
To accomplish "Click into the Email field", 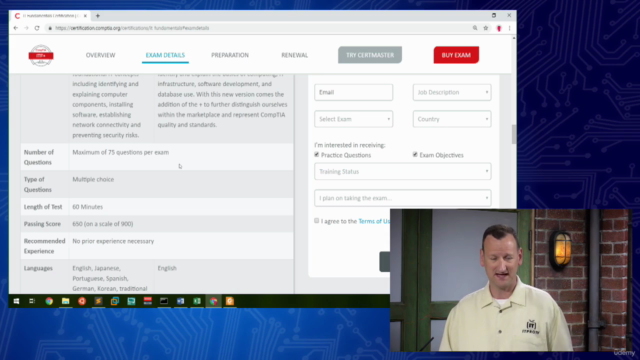I will pos(353,92).
